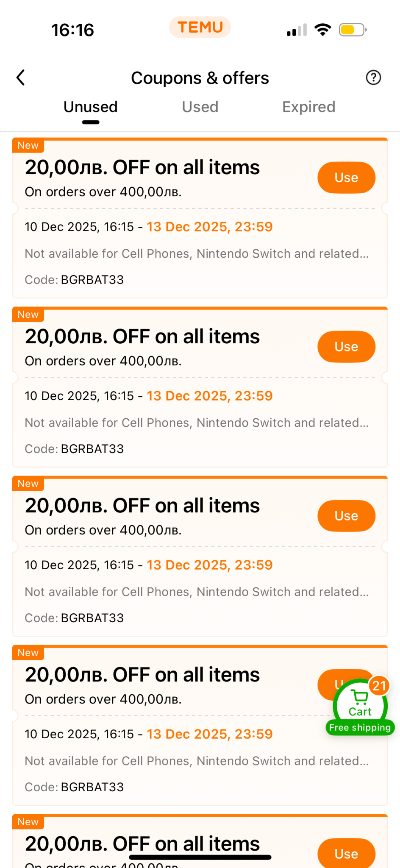Screen dimensions: 400x868
Task: Tap the cart item count badge
Action: click(x=379, y=686)
